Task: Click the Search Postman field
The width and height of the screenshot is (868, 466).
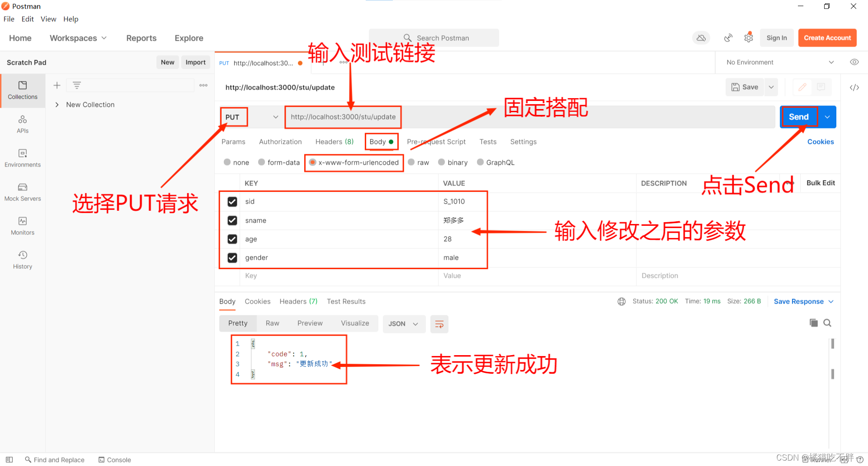Action: tap(434, 38)
